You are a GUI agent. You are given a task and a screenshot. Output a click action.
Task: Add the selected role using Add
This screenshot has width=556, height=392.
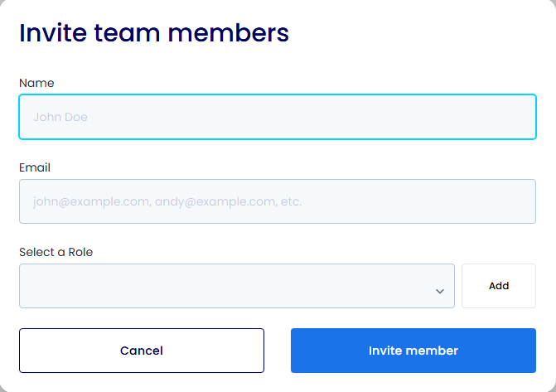click(x=499, y=286)
